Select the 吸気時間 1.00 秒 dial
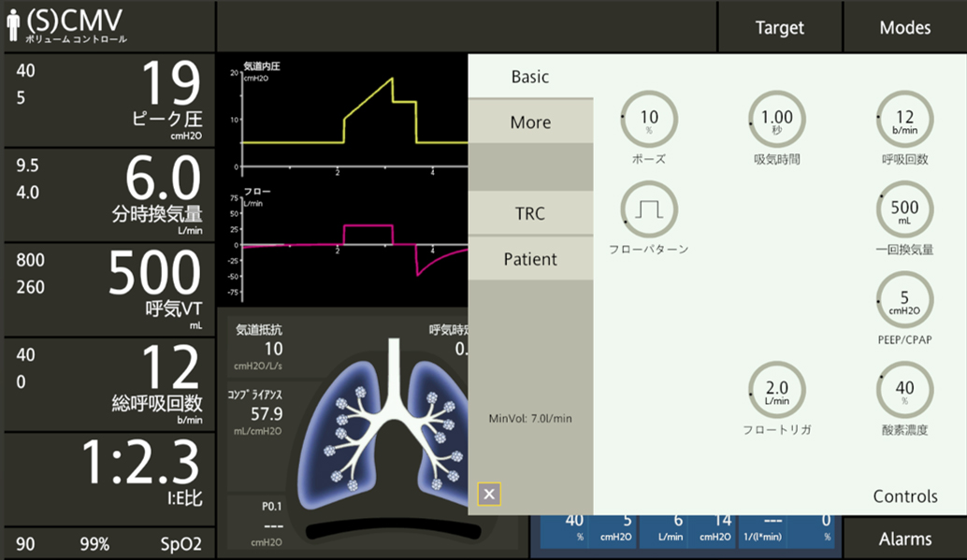 (x=777, y=120)
